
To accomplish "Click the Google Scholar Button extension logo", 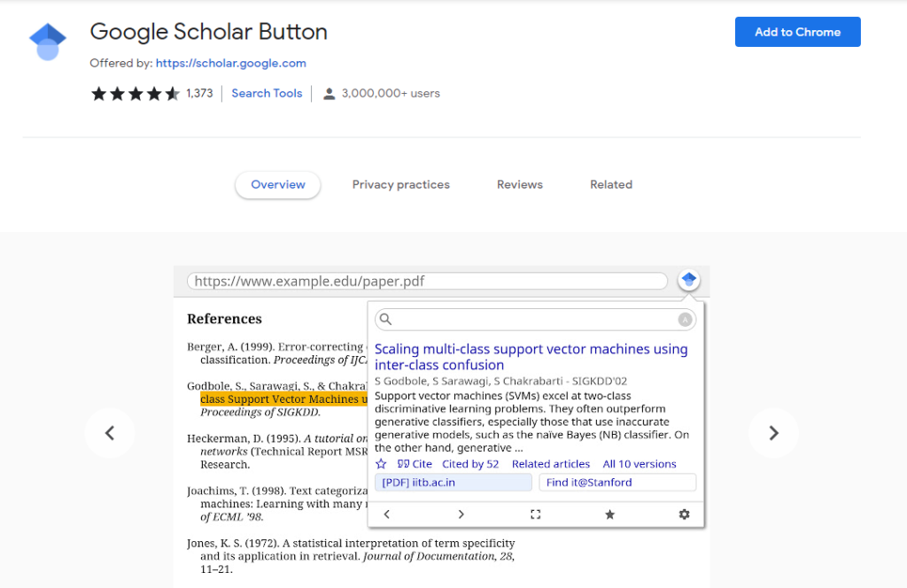I will (x=48, y=43).
